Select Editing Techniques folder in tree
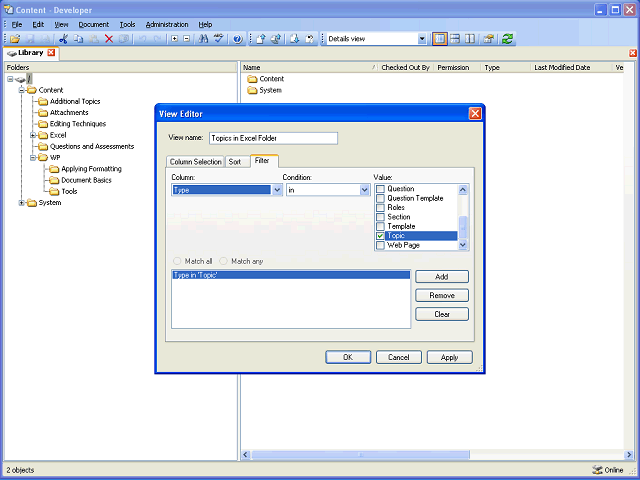The width and height of the screenshot is (640, 480). 78,124
